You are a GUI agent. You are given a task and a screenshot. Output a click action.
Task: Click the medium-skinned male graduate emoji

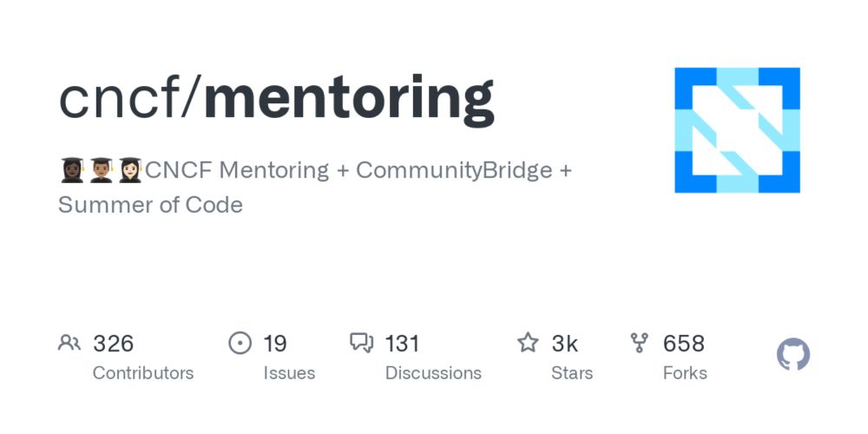tap(102, 170)
